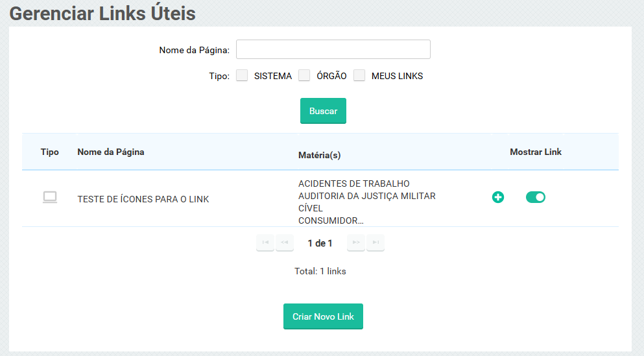
Task: Click the Buscar button
Action: (323, 111)
